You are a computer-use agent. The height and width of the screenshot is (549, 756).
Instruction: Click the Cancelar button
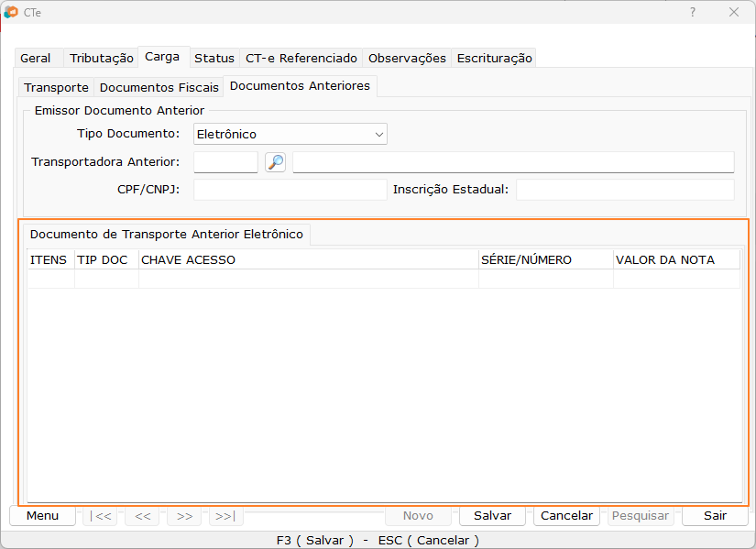pos(566,516)
